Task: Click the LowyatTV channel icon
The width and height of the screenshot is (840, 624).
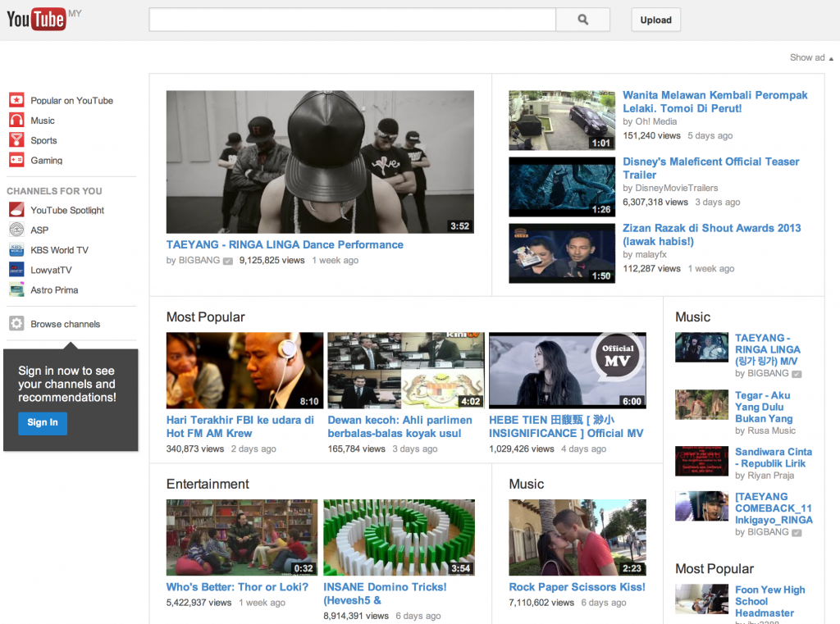Action: pos(16,270)
